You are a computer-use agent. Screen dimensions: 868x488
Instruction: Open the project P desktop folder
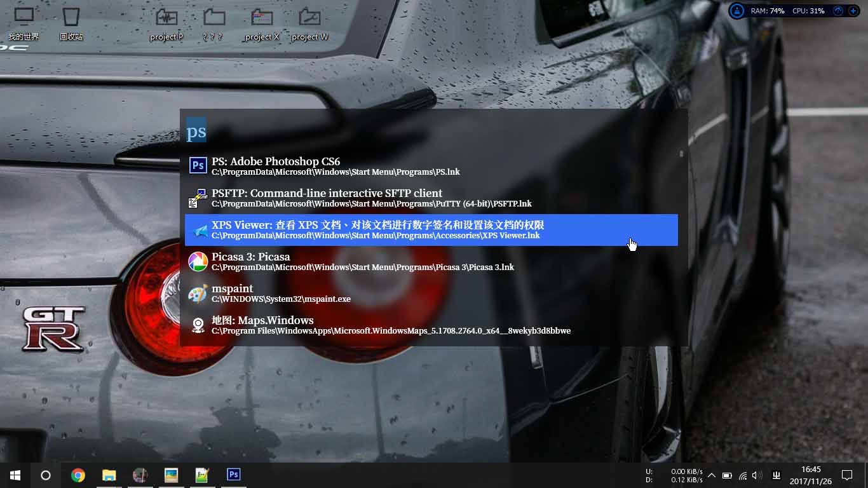(x=166, y=24)
